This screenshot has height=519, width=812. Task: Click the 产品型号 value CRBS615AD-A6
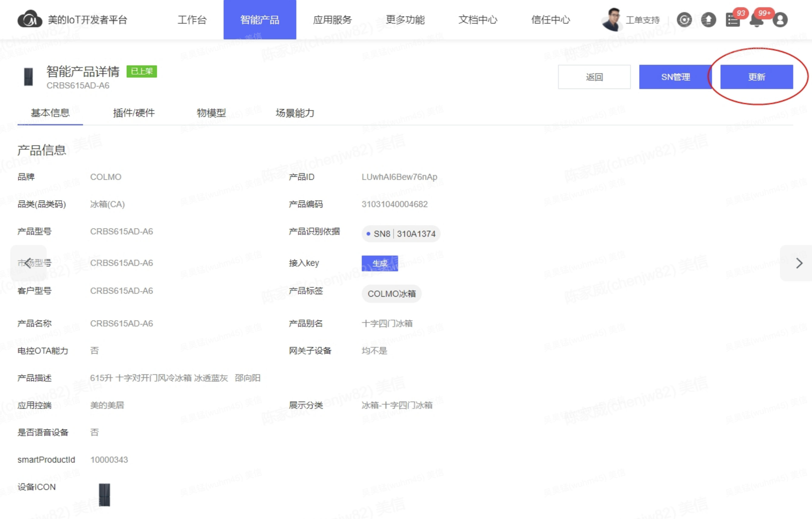coord(121,232)
